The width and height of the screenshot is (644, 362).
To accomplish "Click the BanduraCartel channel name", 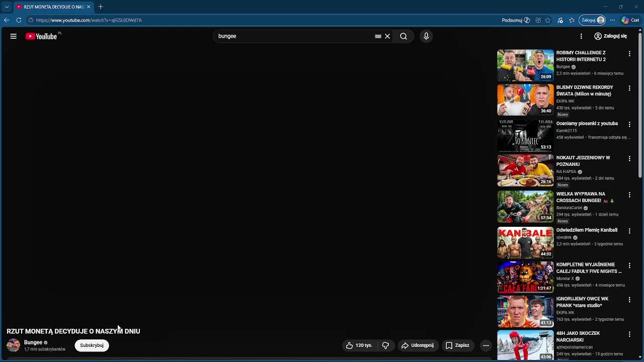I will coord(569,208).
